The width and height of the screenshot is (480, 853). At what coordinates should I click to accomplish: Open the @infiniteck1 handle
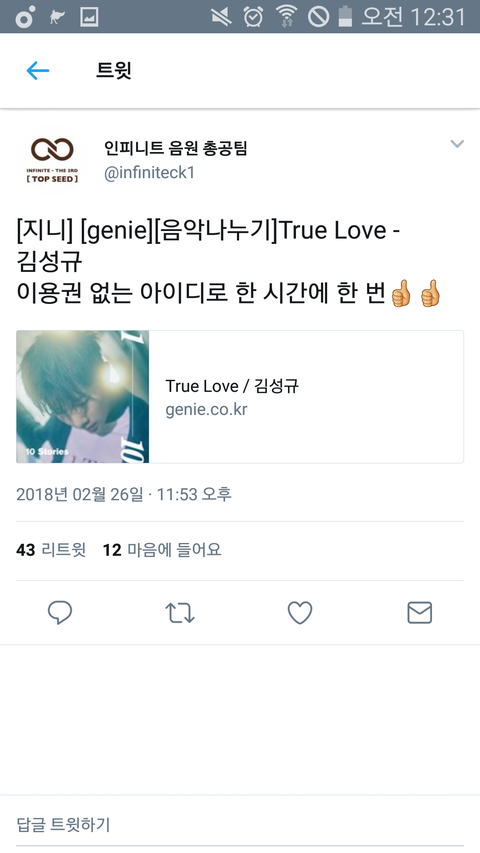click(x=150, y=173)
